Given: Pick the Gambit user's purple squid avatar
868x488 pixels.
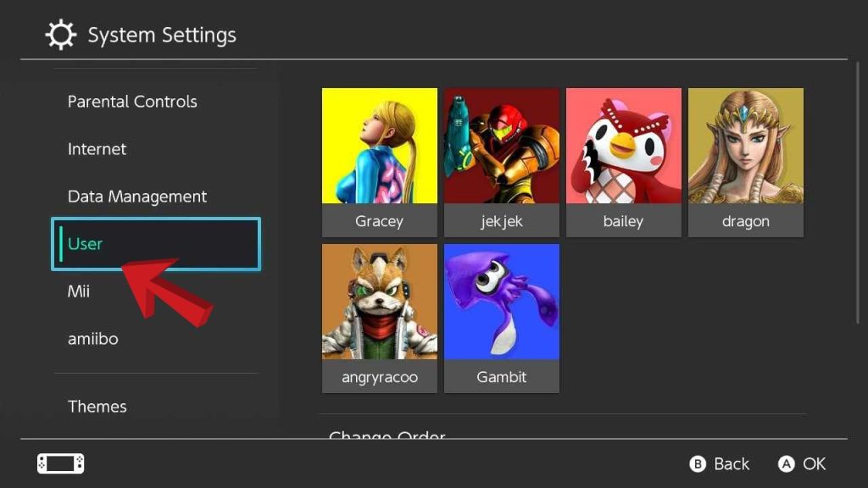Looking at the screenshot, I should (x=502, y=302).
